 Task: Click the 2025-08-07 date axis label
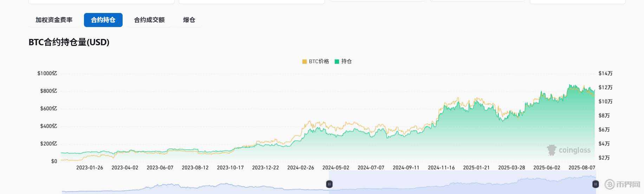(x=582, y=168)
